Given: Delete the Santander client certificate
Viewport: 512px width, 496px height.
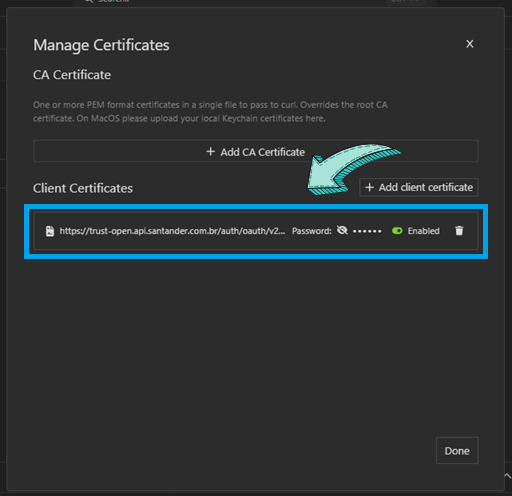Looking at the screenshot, I should point(459,231).
